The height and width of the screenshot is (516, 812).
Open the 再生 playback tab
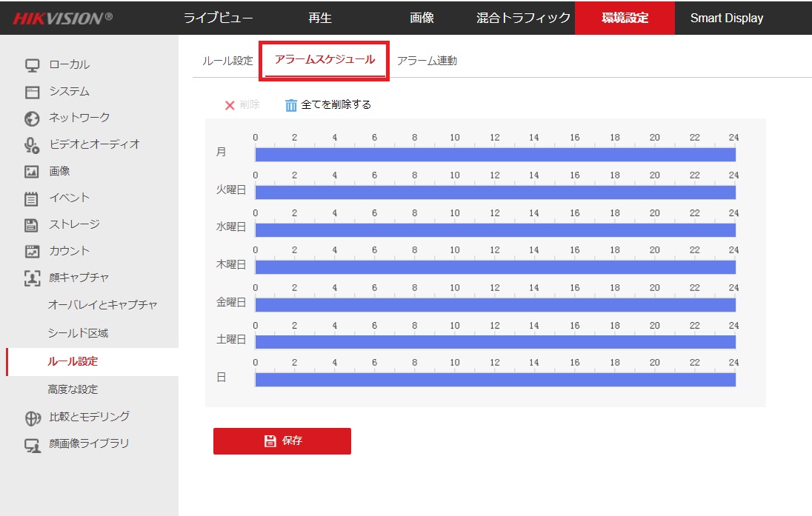click(319, 18)
